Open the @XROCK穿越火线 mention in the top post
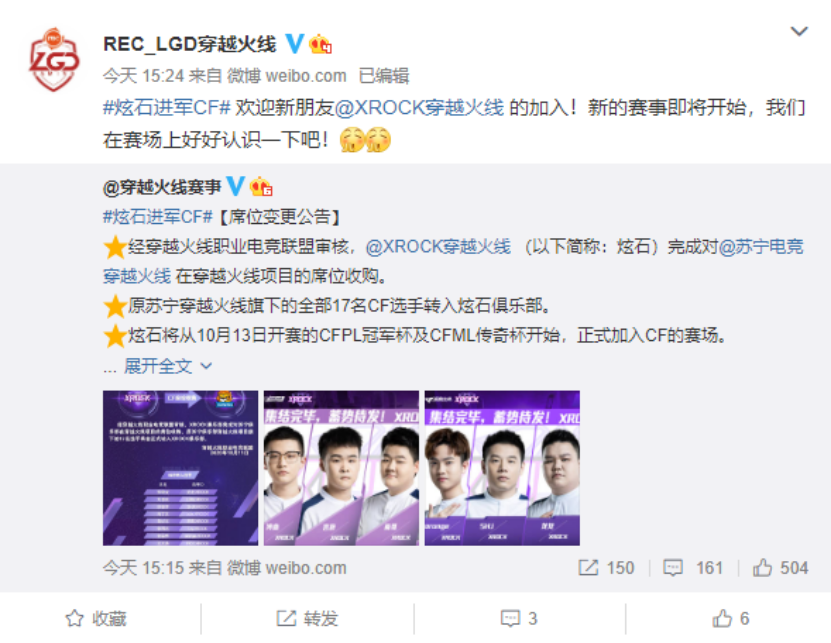The image size is (831, 643). point(419,108)
